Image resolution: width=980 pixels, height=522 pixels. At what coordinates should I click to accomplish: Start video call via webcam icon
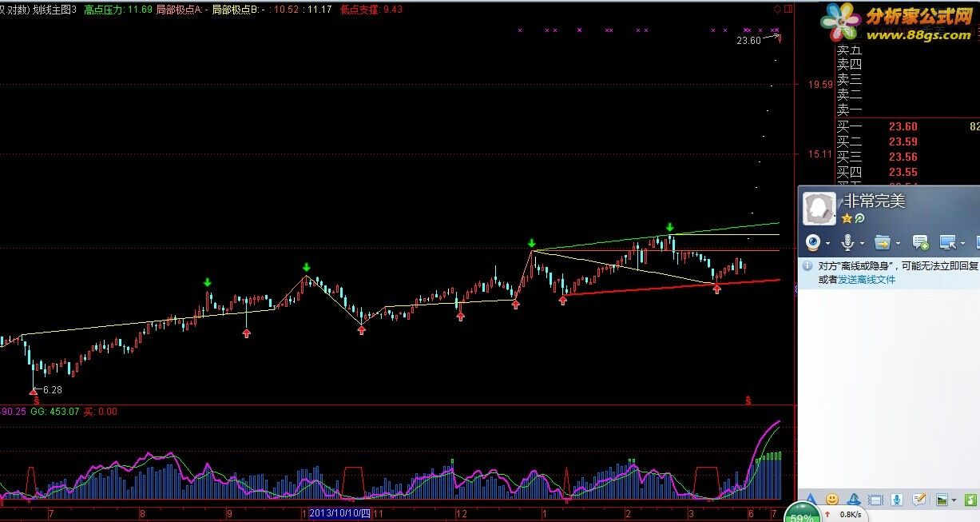(x=813, y=242)
